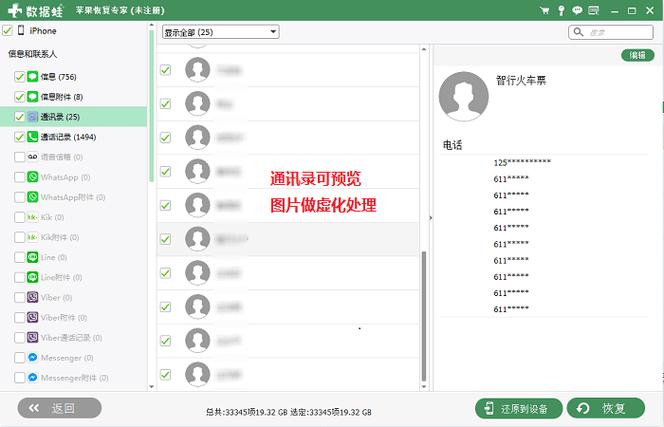This screenshot has height=427, width=664.
Task: Check the 语音信箱 (0) checkbox
Action: (x=19, y=157)
